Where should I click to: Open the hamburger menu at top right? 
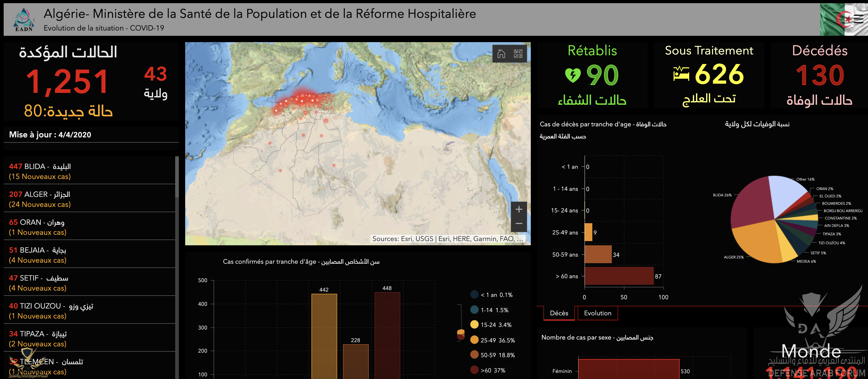tap(858, 19)
